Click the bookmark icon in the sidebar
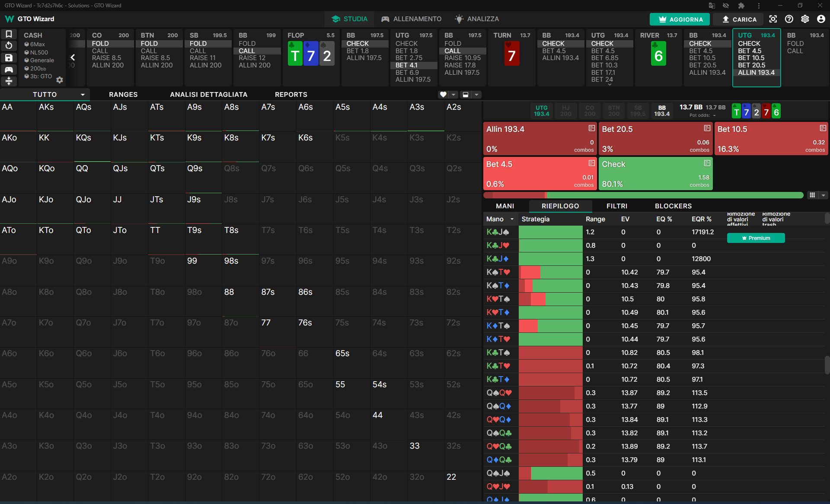 click(x=9, y=34)
